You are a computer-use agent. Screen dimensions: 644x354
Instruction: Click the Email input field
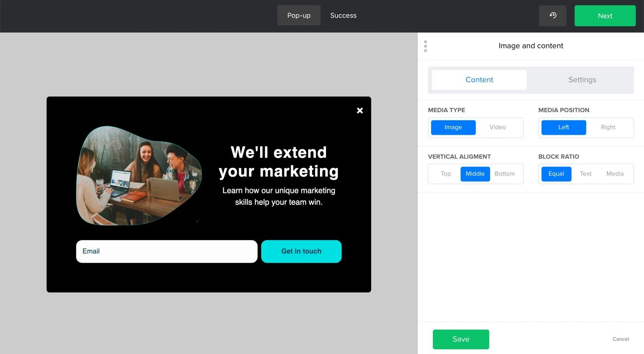tap(166, 251)
